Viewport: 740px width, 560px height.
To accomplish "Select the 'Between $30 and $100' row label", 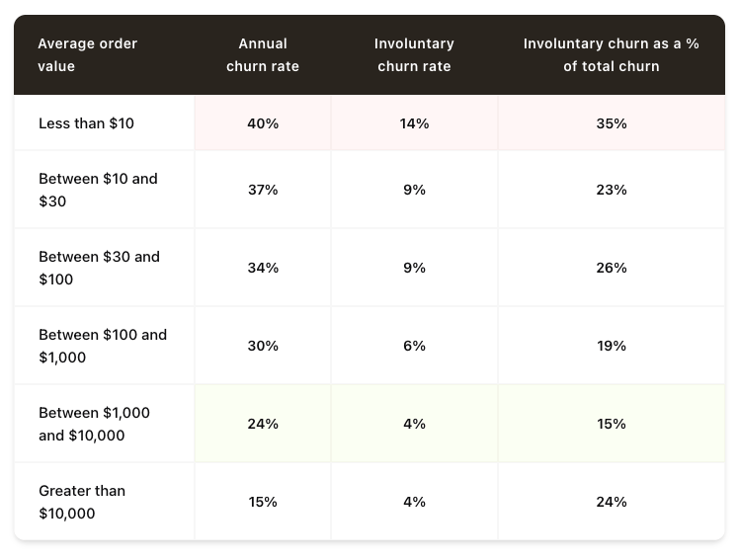I will [x=99, y=268].
